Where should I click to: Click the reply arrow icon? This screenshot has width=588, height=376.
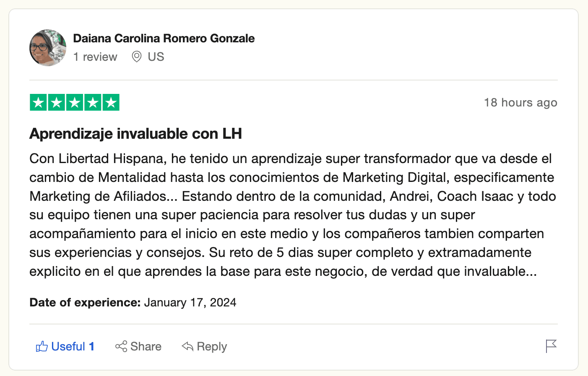tap(187, 346)
